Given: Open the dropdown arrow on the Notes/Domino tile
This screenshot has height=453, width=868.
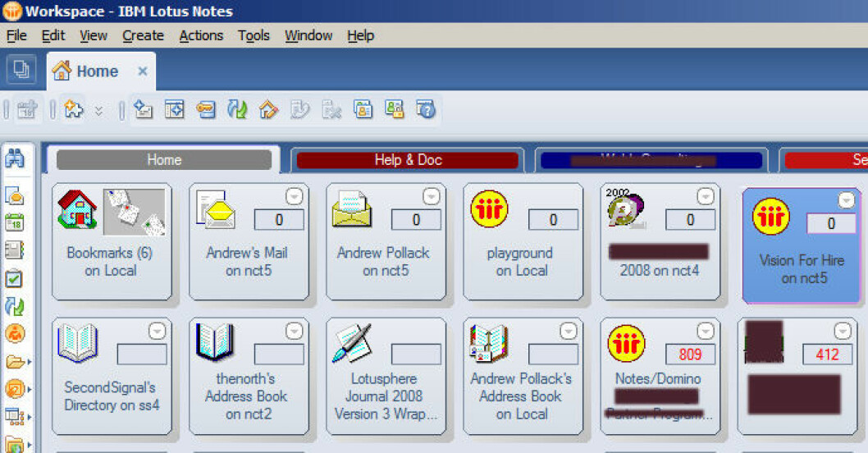Looking at the screenshot, I should tap(706, 331).
